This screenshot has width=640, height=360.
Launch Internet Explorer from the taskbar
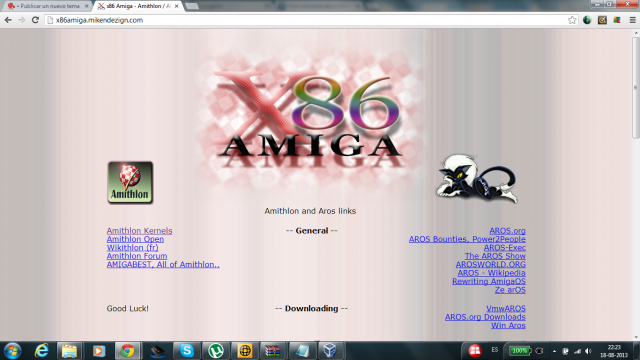(42, 351)
